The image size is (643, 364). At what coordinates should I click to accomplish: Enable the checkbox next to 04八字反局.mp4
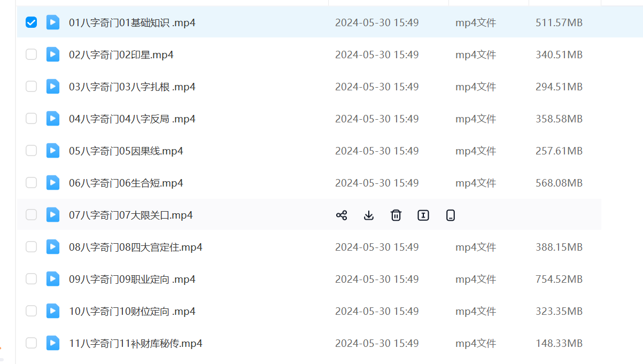click(x=32, y=119)
